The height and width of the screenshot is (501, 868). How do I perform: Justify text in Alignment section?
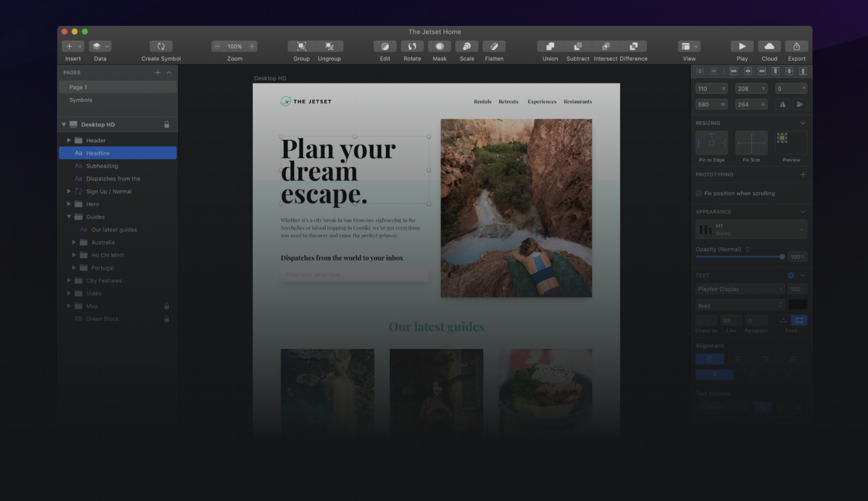793,359
